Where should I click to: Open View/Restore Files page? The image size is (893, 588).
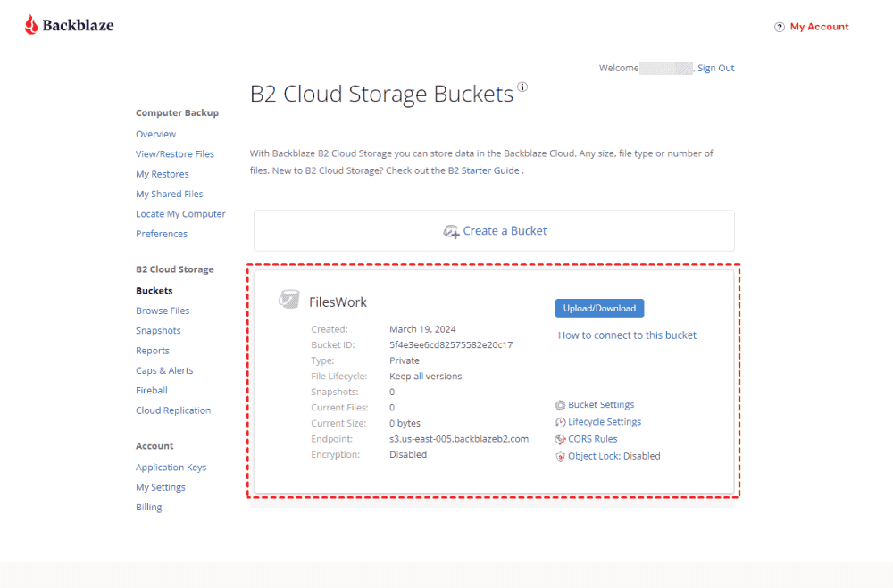click(x=175, y=154)
